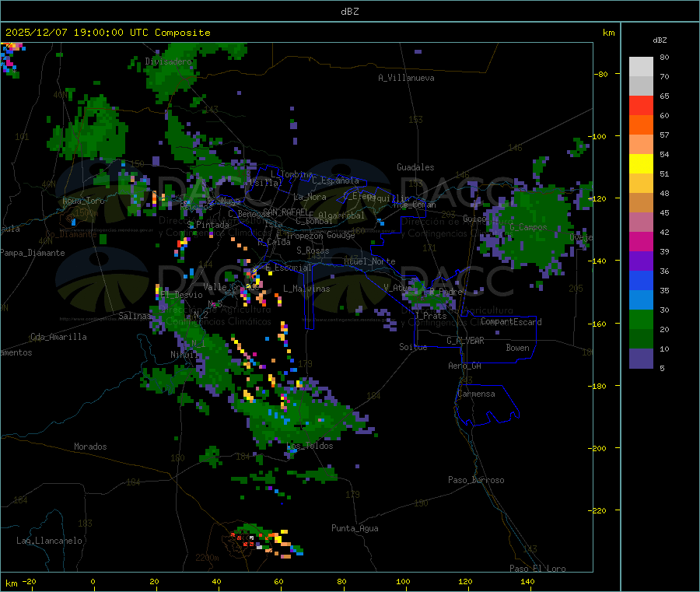Click the Agua_Toro label

coord(83,201)
